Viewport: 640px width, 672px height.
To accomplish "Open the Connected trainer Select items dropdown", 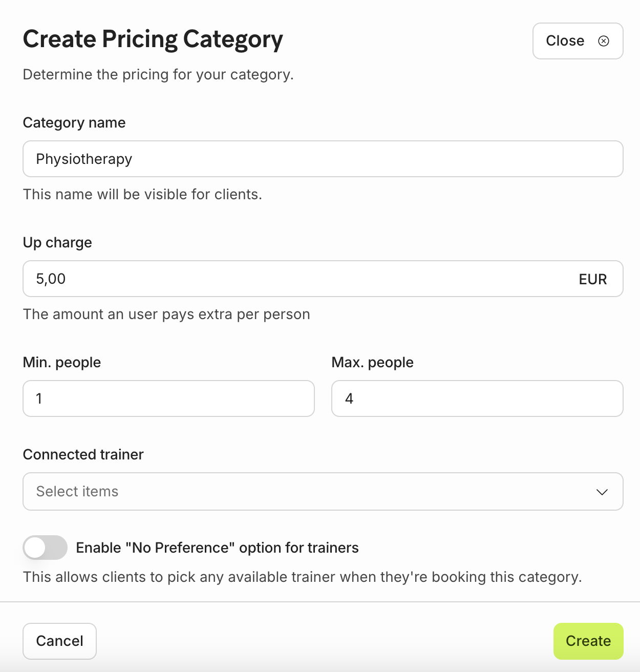I will click(307, 491).
